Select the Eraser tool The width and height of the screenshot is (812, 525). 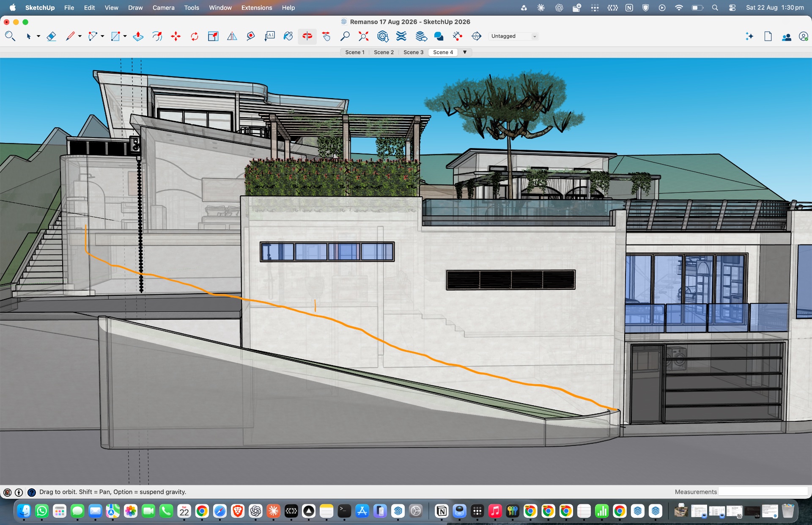click(51, 36)
